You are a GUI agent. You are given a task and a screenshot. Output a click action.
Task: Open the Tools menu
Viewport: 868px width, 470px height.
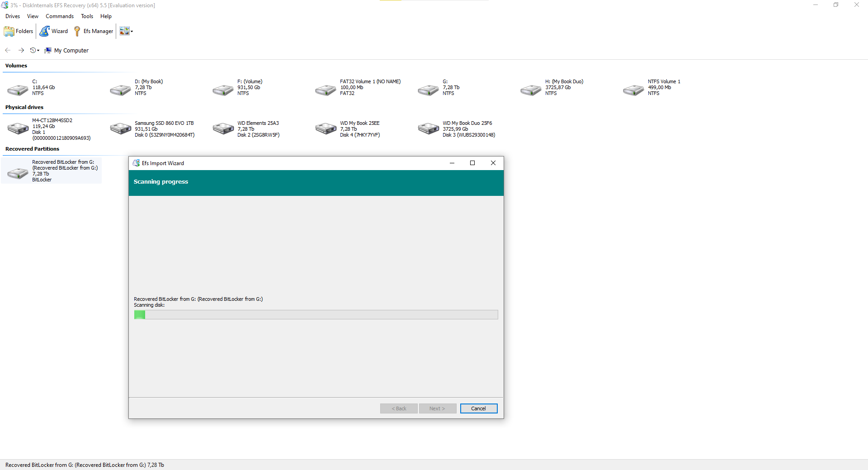[x=87, y=16]
